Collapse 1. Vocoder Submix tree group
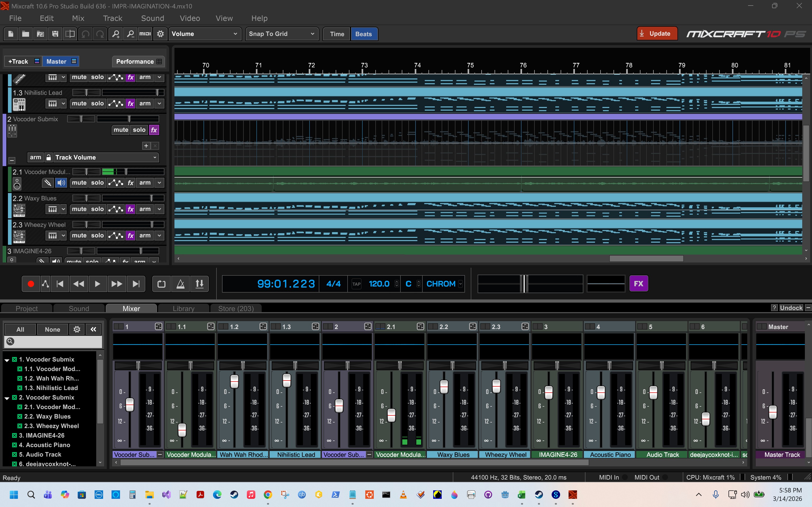This screenshot has width=812, height=507. coord(7,360)
